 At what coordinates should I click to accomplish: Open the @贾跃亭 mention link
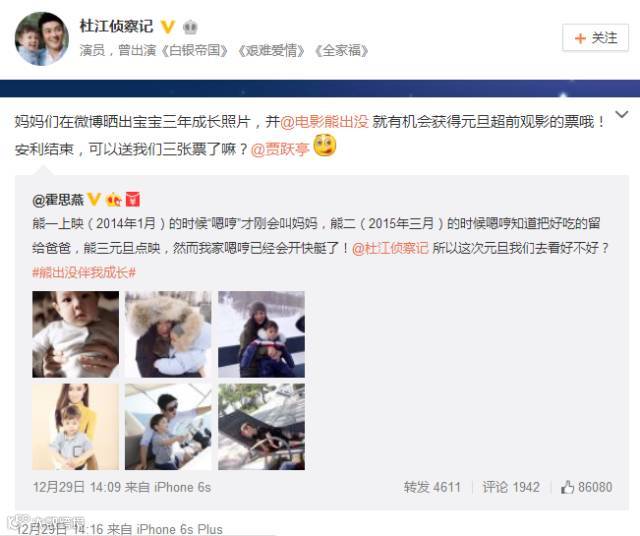point(280,149)
